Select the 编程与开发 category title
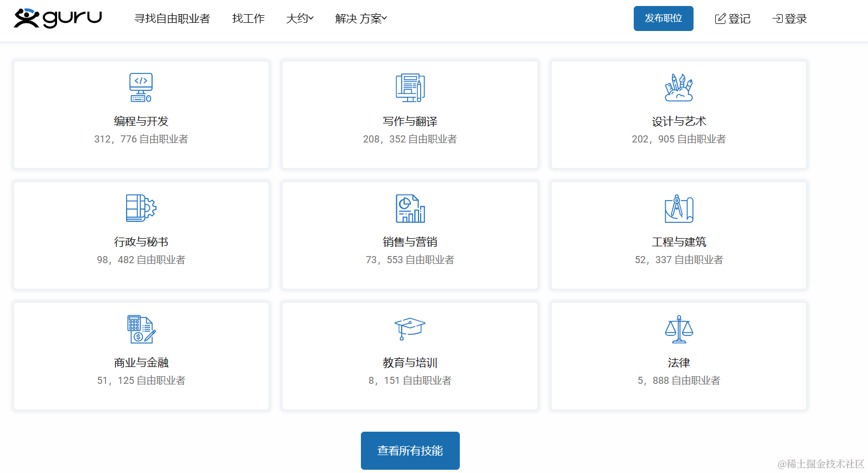 click(x=141, y=121)
